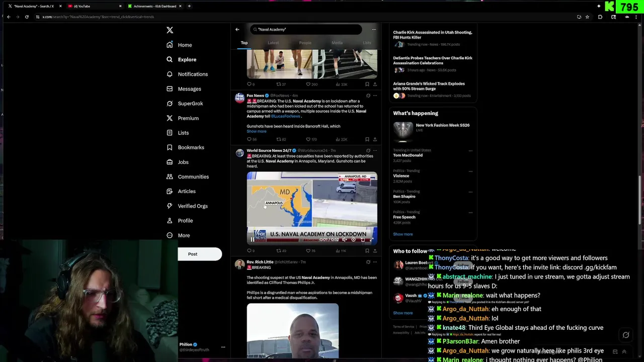Mute the lockdown video volume
This screenshot has height=362, width=644.
click(x=344, y=240)
